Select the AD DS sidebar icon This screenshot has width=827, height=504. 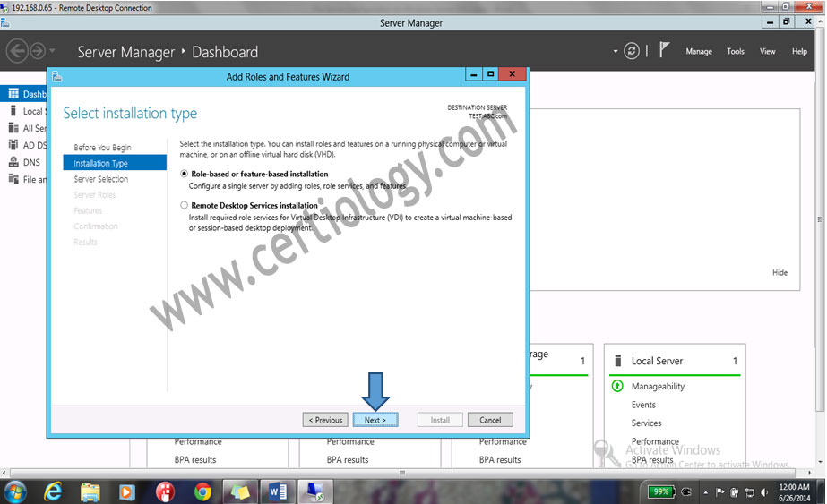pyautogui.click(x=13, y=145)
